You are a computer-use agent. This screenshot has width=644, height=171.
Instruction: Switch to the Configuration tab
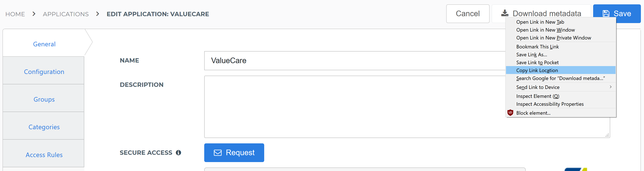coord(44,72)
